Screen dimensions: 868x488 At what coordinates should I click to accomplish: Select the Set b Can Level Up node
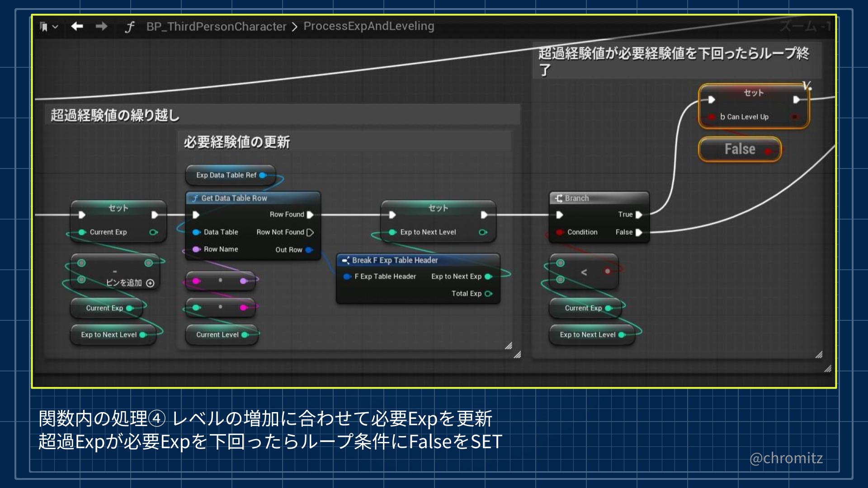[754, 107]
